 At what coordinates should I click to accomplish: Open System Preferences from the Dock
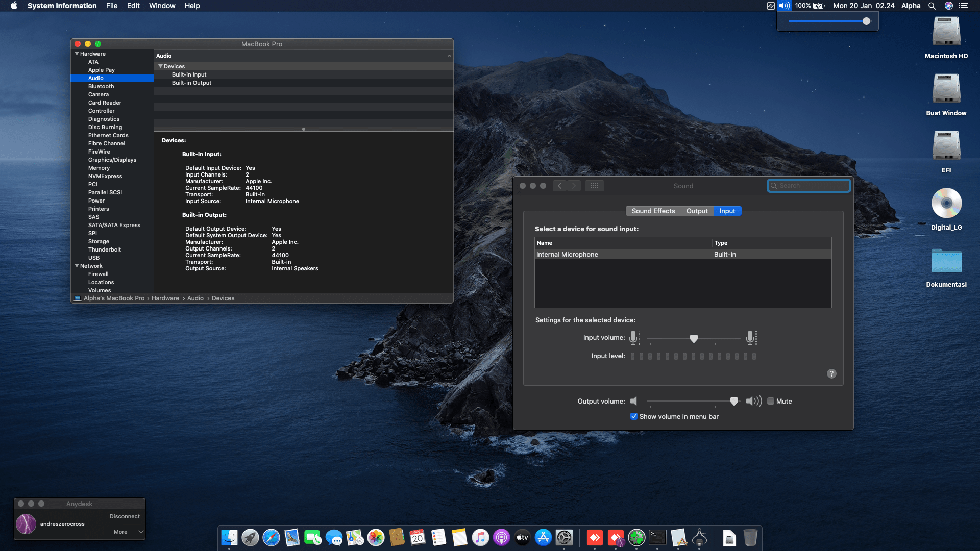coord(564,537)
